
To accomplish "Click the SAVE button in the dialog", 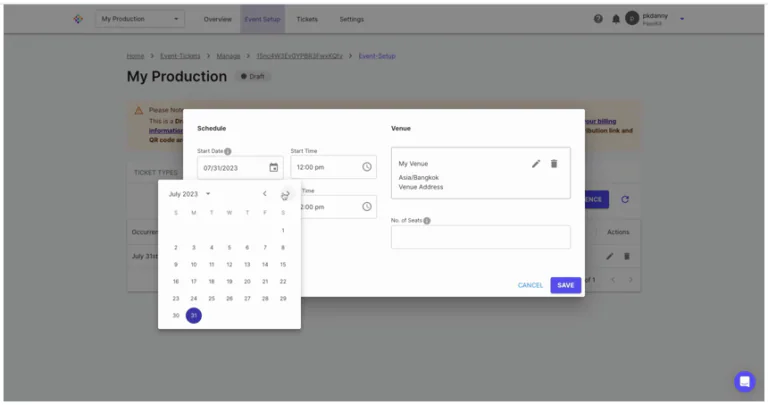I will [566, 285].
